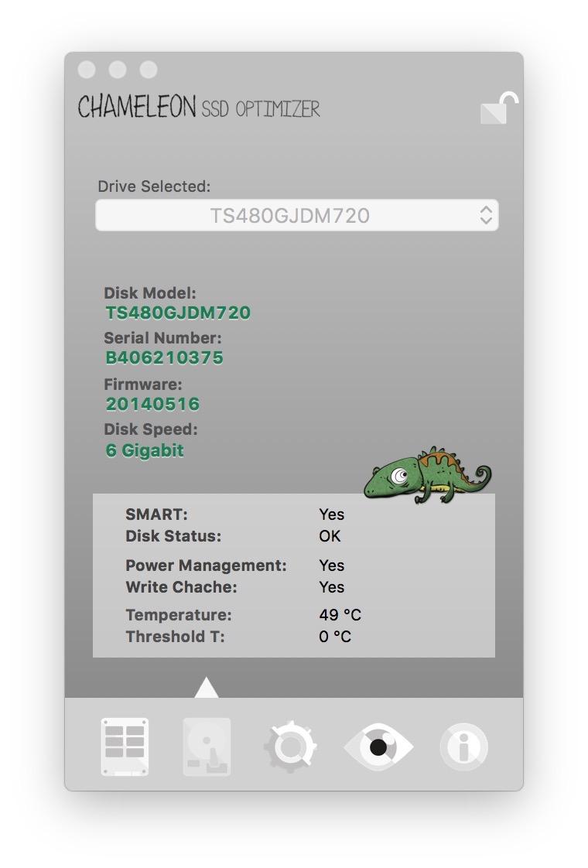The width and height of the screenshot is (588, 868).
Task: Click the disk speed 6 Gigabit
Action: pyautogui.click(x=145, y=450)
